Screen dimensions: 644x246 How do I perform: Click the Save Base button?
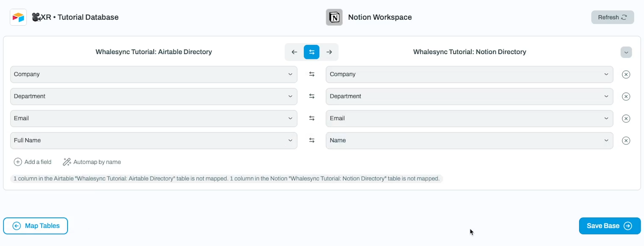[610, 226]
